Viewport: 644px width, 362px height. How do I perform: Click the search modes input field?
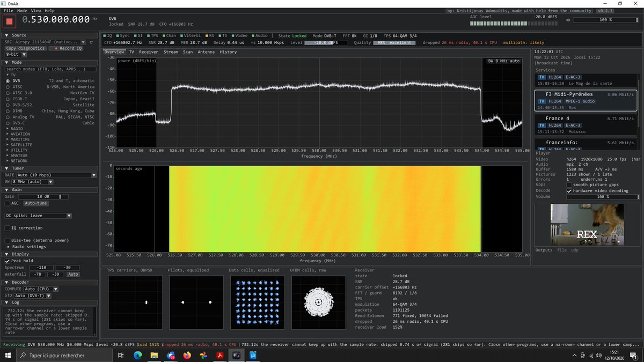pos(50,69)
